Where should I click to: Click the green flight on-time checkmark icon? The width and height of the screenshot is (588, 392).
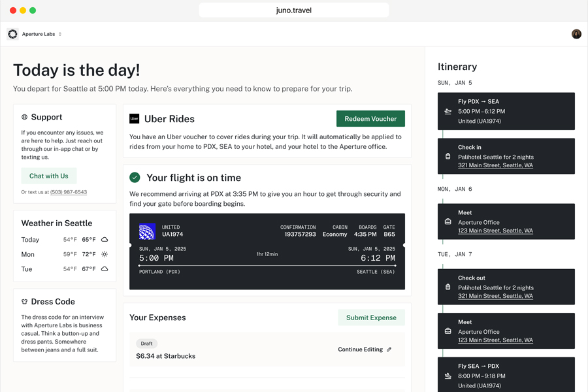click(x=135, y=178)
